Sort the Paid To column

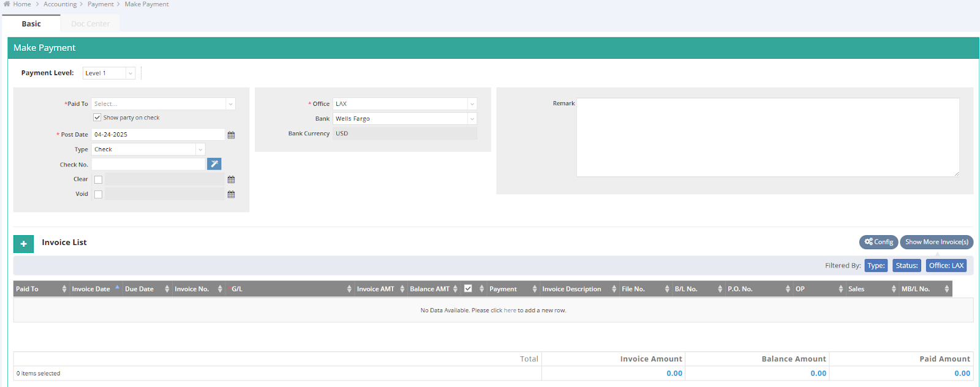(64, 289)
